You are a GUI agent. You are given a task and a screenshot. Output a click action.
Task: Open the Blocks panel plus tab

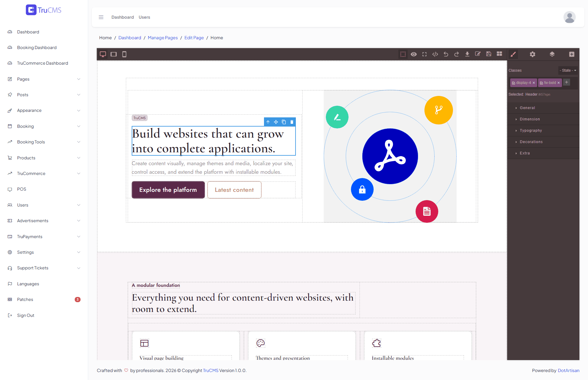click(x=572, y=54)
